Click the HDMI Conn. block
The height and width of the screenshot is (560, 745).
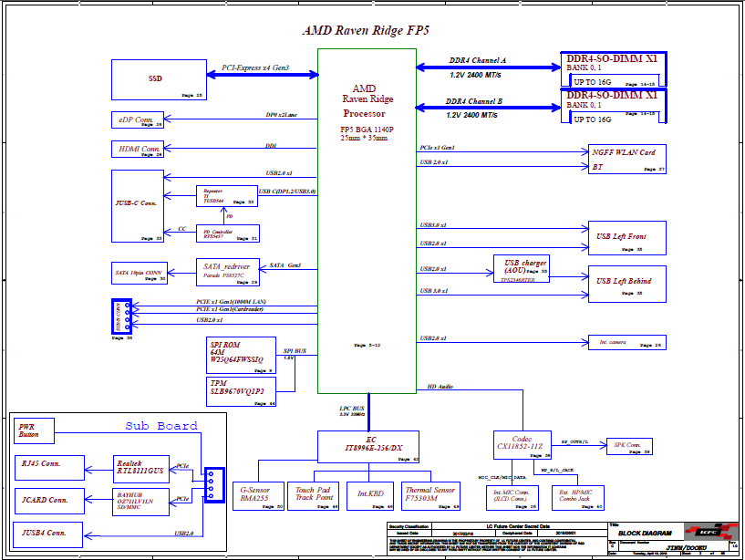click(x=138, y=149)
